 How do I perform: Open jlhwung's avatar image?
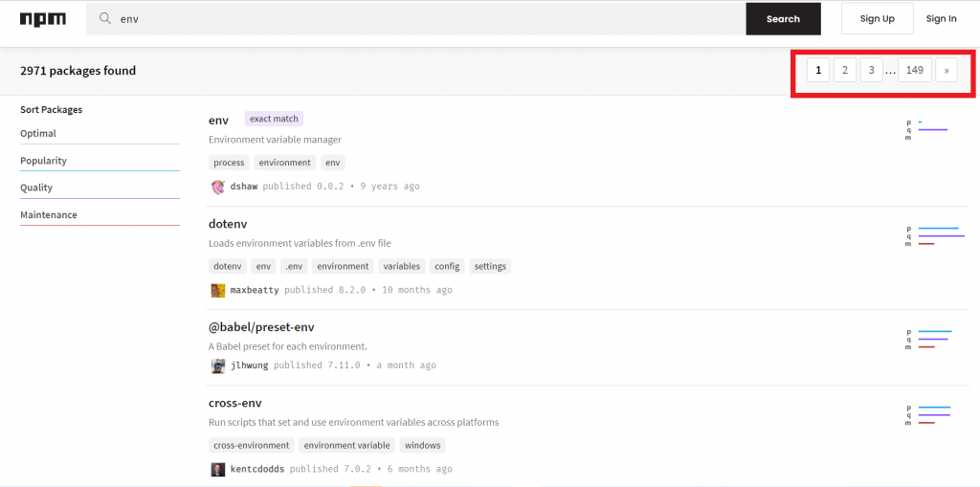(218, 365)
